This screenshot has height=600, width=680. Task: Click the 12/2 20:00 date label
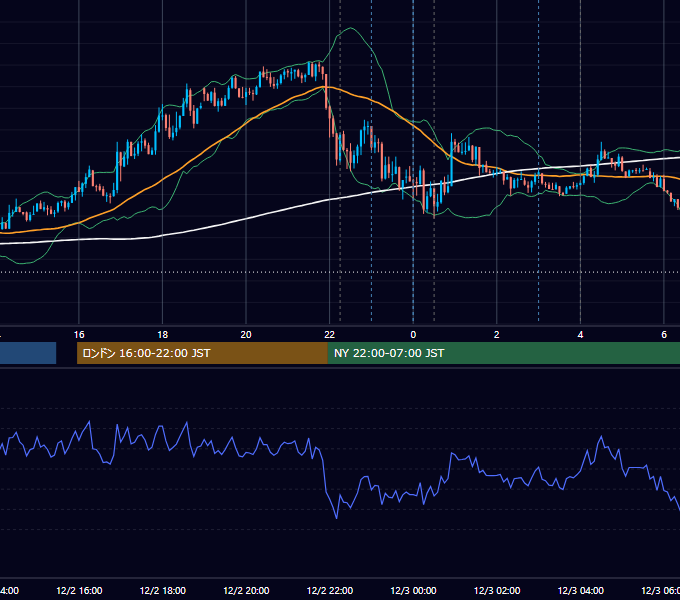pos(246,591)
